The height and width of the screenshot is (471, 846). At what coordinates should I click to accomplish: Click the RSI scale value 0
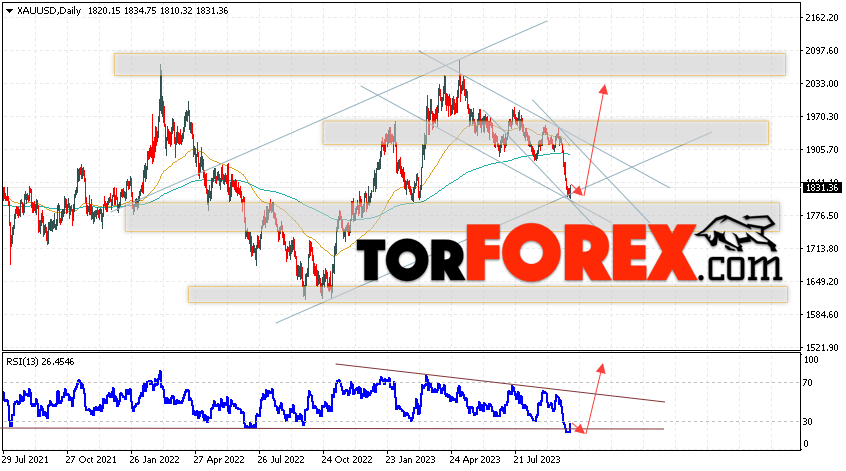coord(806,444)
